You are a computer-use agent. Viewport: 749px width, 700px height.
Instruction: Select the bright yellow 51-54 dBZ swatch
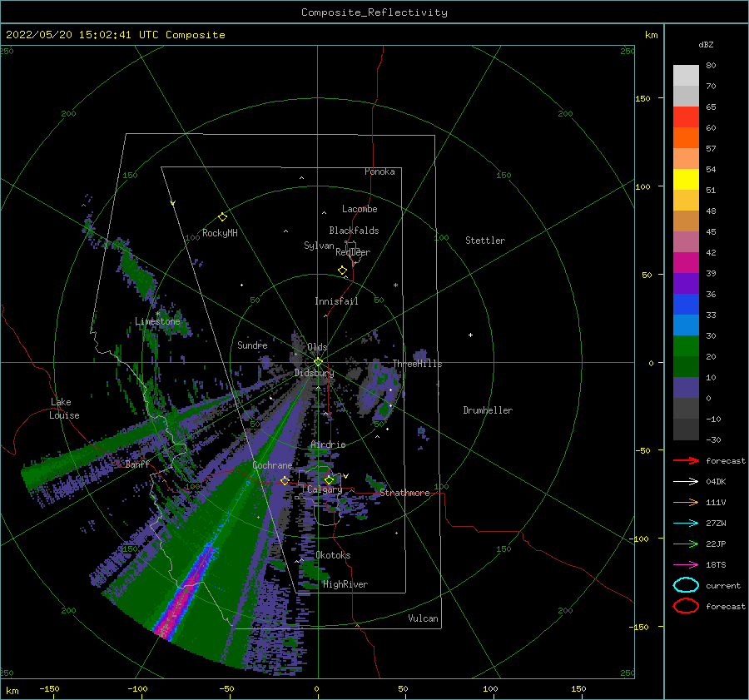686,179
